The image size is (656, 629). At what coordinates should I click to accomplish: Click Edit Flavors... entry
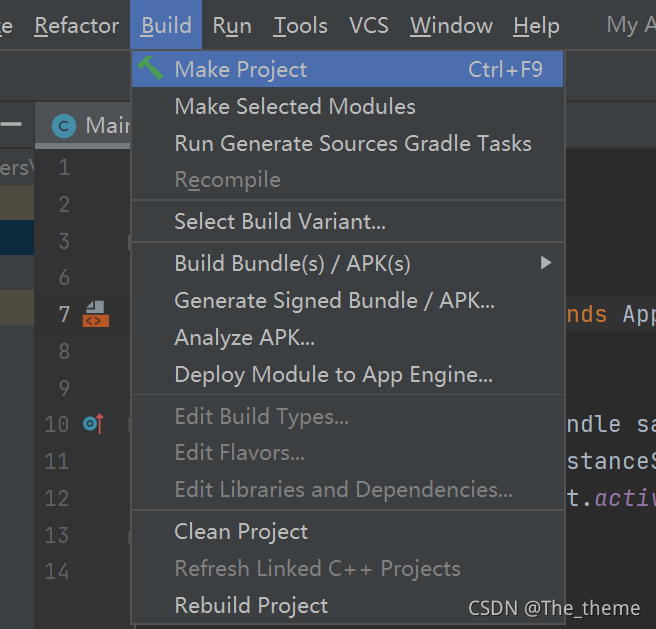point(347,453)
